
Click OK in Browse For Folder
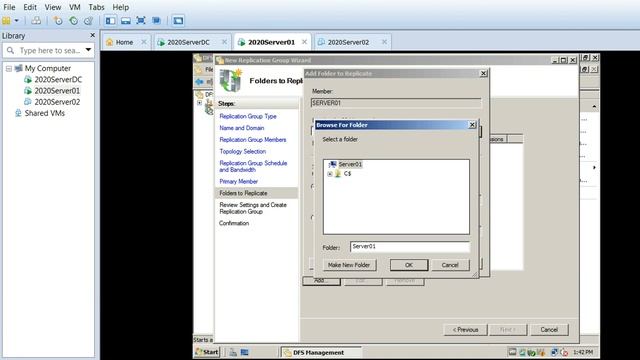(x=409, y=265)
